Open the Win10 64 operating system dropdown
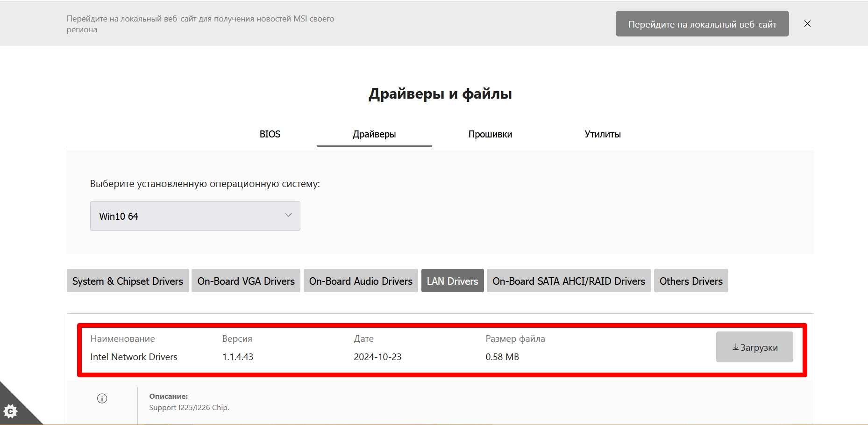Screen dimensions: 868x425 [x=195, y=216]
